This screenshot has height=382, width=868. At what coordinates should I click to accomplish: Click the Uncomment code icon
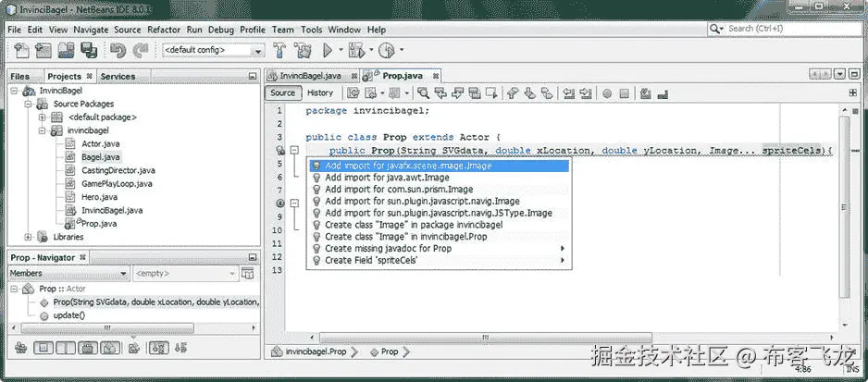click(663, 93)
